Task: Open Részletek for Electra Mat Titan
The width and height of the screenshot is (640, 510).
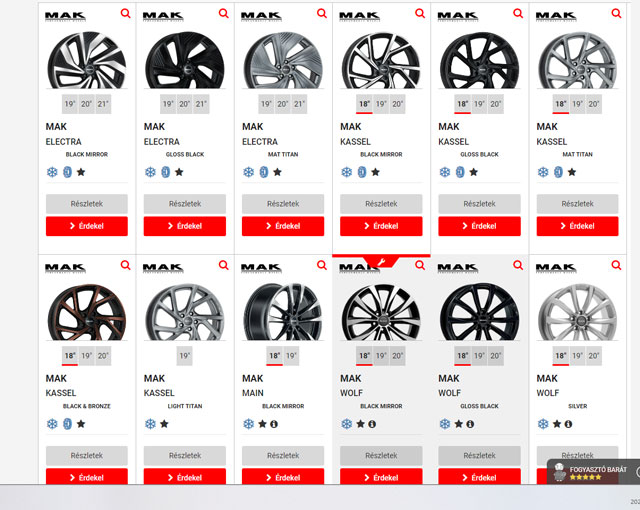Action: tap(283, 204)
